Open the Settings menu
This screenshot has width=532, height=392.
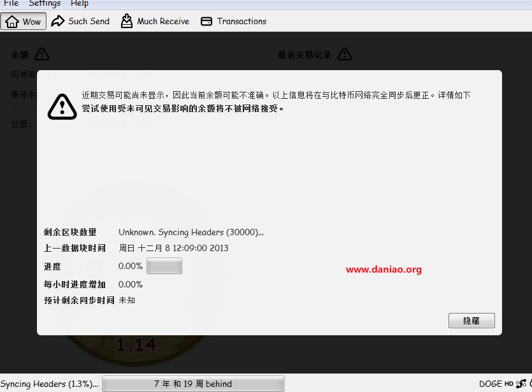click(x=45, y=4)
